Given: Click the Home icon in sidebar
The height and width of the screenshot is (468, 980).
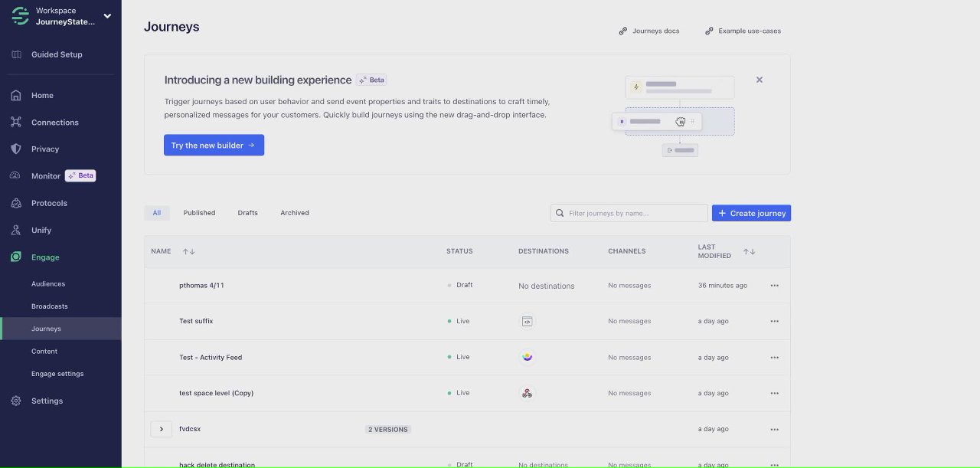Looking at the screenshot, I should (x=15, y=96).
